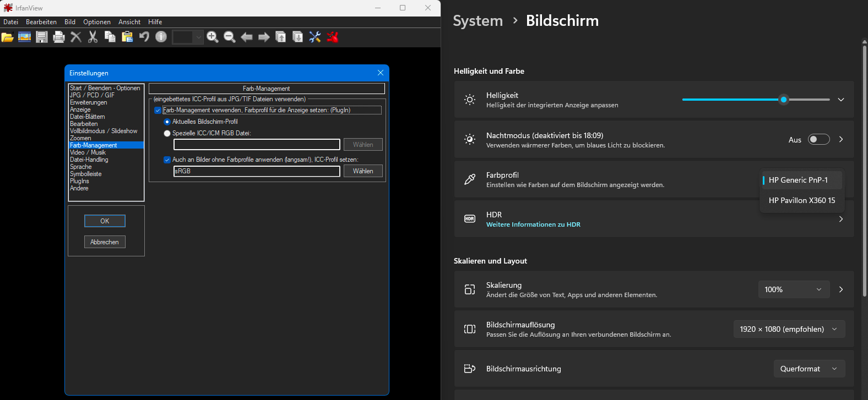Viewport: 868px width, 400px height.
Task: Open HDR settings chevron
Action: tap(841, 219)
